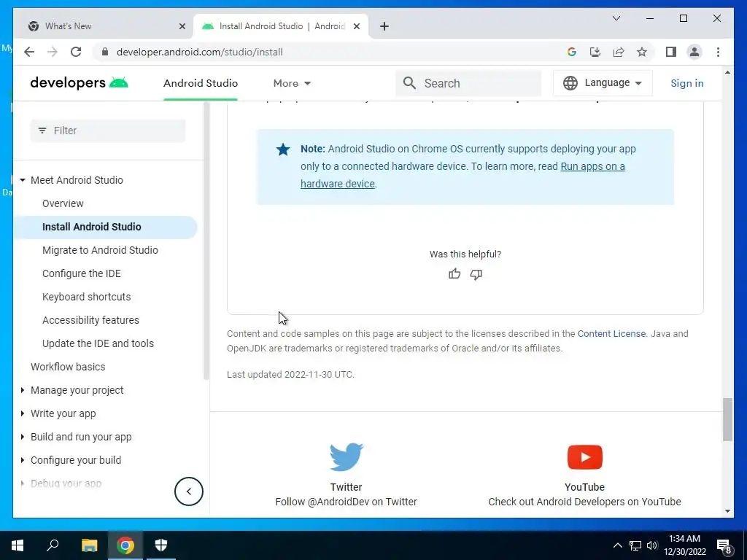The image size is (747, 560).
Task: Open Migrate to Android Studio page
Action: (x=100, y=250)
